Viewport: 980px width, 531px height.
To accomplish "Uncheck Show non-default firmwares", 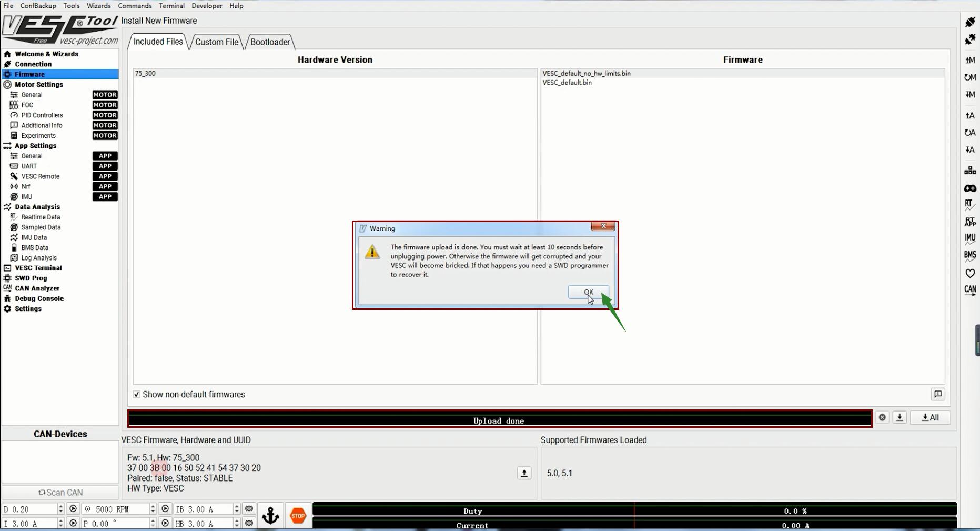I will pyautogui.click(x=137, y=395).
